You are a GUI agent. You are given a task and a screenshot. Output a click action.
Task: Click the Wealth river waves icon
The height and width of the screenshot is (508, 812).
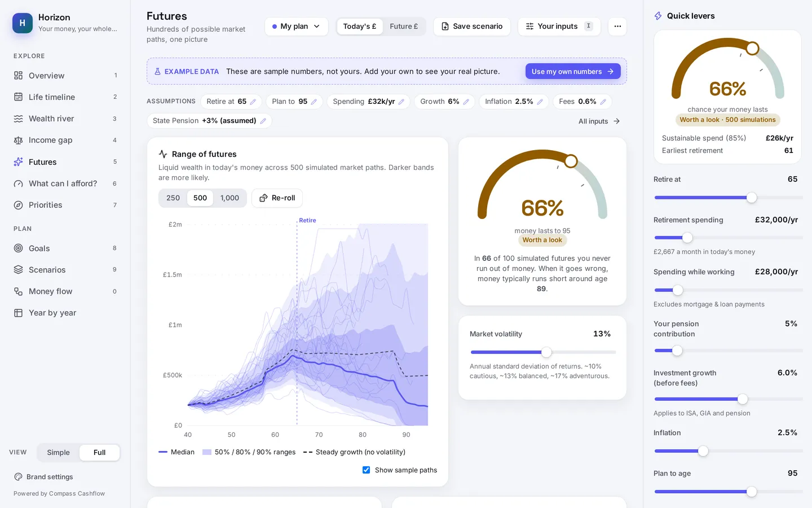(19, 119)
